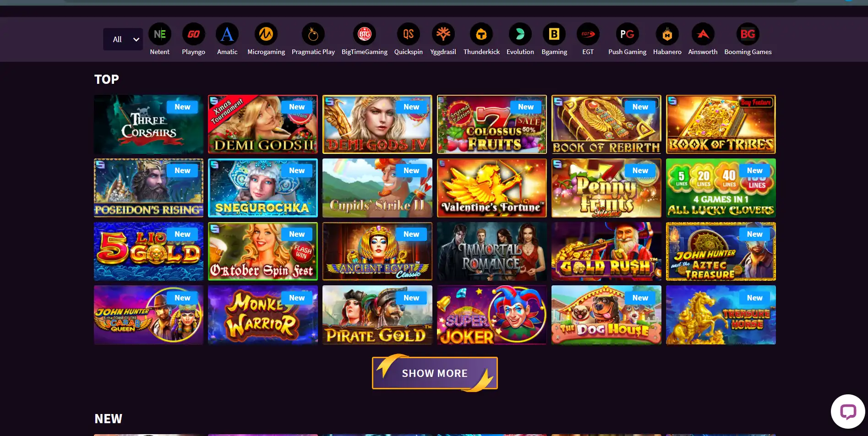
Task: Select Yggdrasil provider icon
Action: coord(443,34)
